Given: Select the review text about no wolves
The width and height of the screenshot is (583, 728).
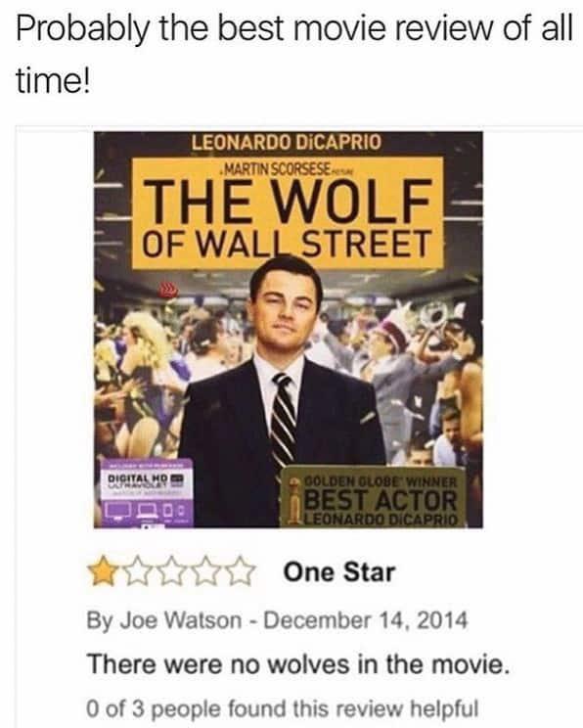Looking at the screenshot, I should (x=298, y=664).
